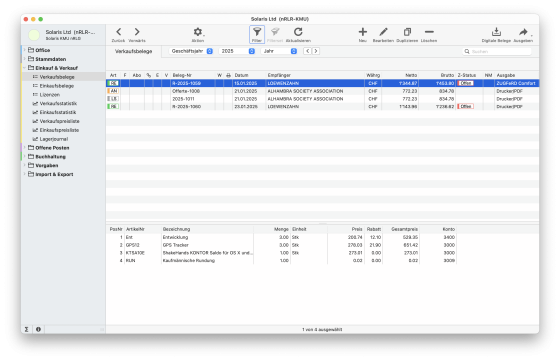This screenshot has width=560, height=361.
Task: Open Einkaufsstatistik in sidebar
Action: pos(64,112)
